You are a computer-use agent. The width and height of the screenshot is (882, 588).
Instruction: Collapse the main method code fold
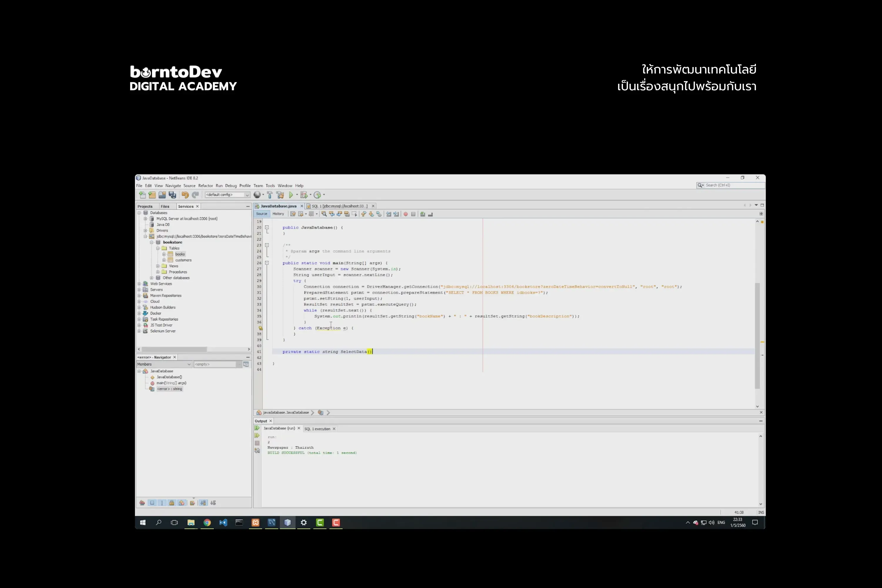click(x=267, y=263)
